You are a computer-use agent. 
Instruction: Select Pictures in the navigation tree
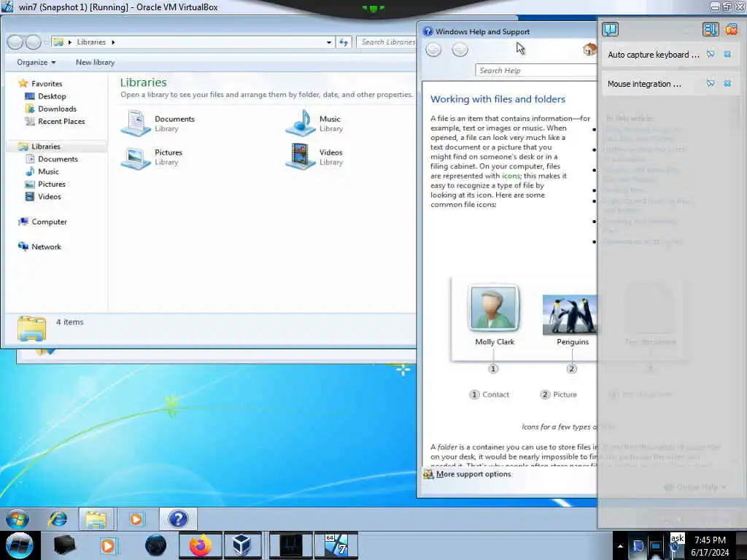tap(52, 184)
